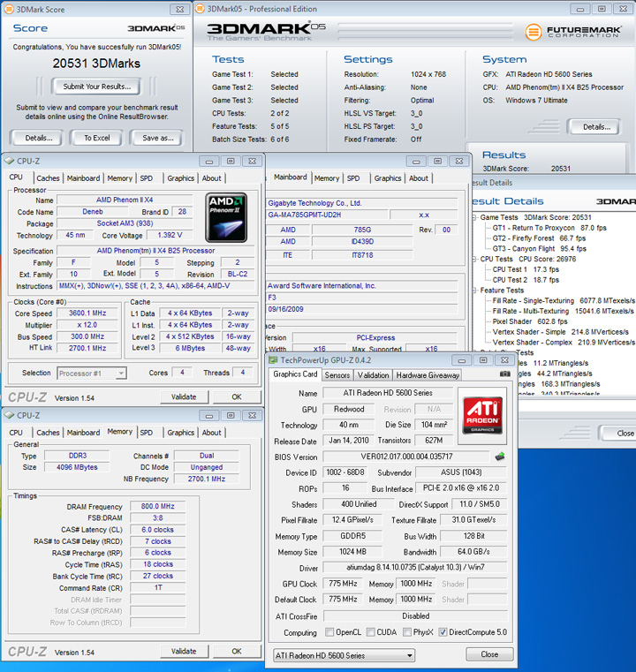Click the Core Speed value field
Image resolution: width=636 pixels, height=672 pixels.
(x=87, y=313)
